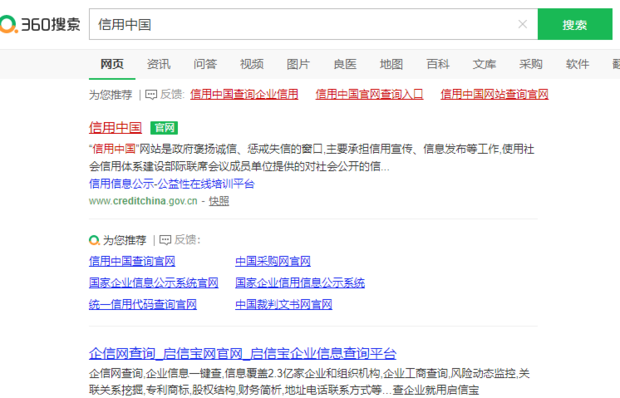
Task: Open the 快照 cached page link
Action: click(219, 201)
